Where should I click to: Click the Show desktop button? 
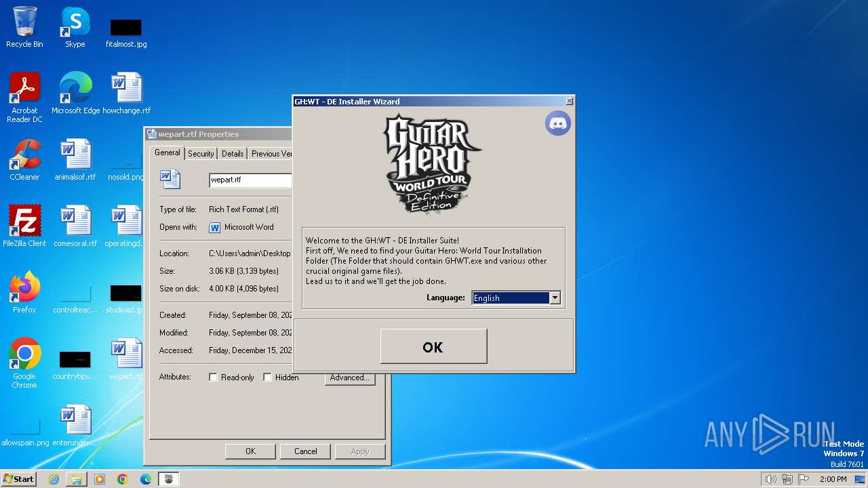(x=860, y=479)
